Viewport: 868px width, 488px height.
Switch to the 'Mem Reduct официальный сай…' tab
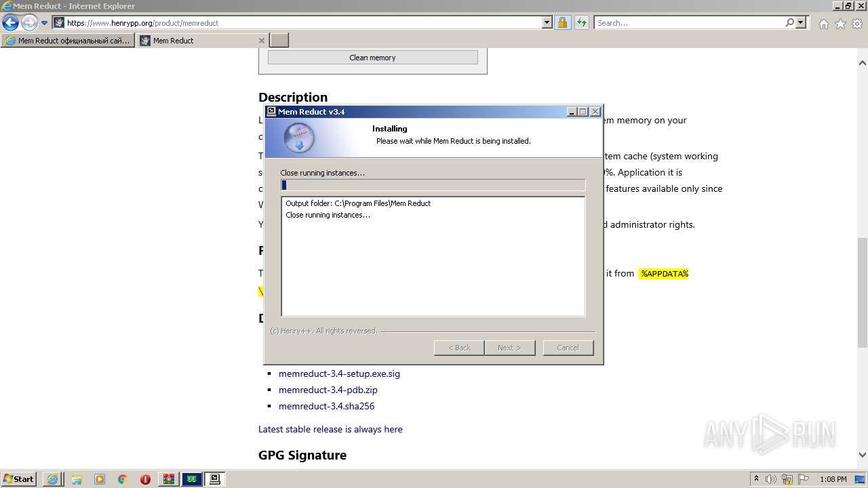[x=68, y=41]
